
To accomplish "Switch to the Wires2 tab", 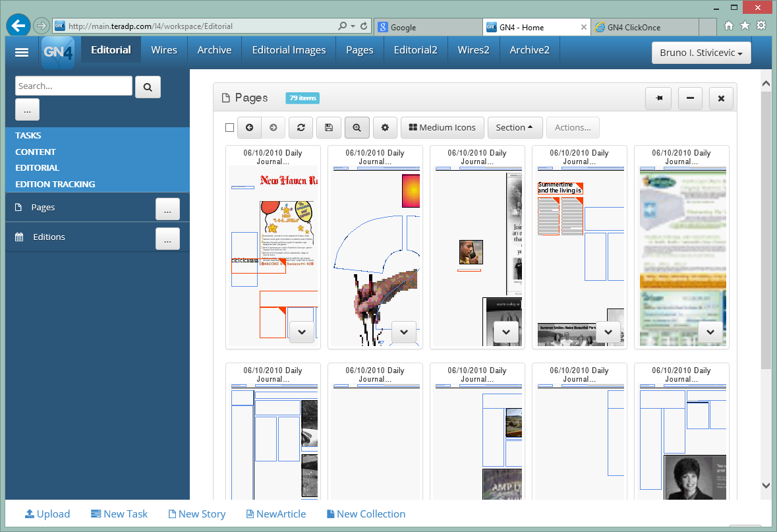I will pos(474,50).
